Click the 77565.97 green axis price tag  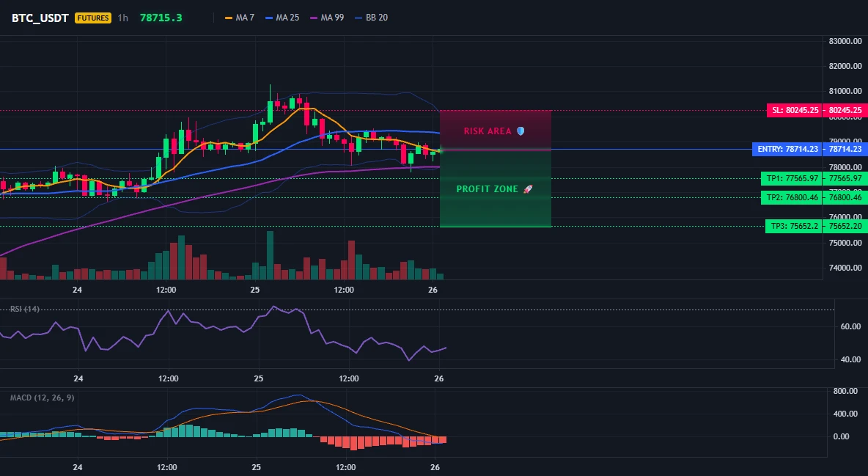pos(845,178)
